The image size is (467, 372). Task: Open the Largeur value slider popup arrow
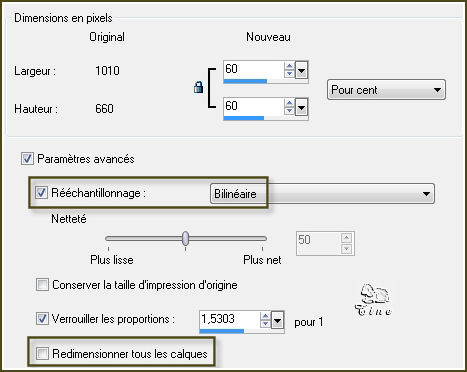coord(301,70)
